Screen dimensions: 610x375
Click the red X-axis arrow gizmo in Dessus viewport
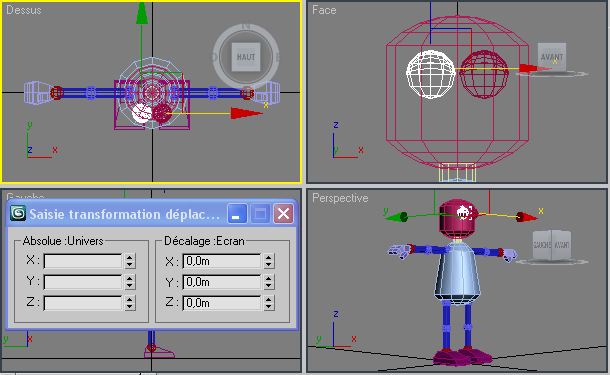[x=246, y=113]
